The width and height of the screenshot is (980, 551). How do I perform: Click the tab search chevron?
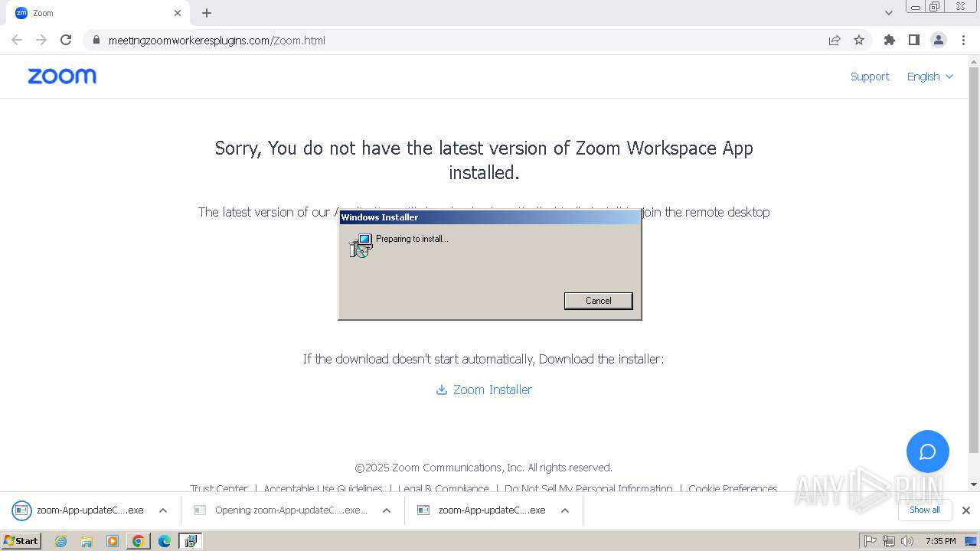[888, 13]
